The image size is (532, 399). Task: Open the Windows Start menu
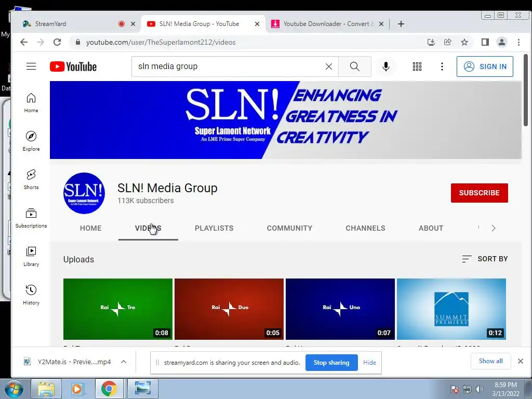[14, 389]
